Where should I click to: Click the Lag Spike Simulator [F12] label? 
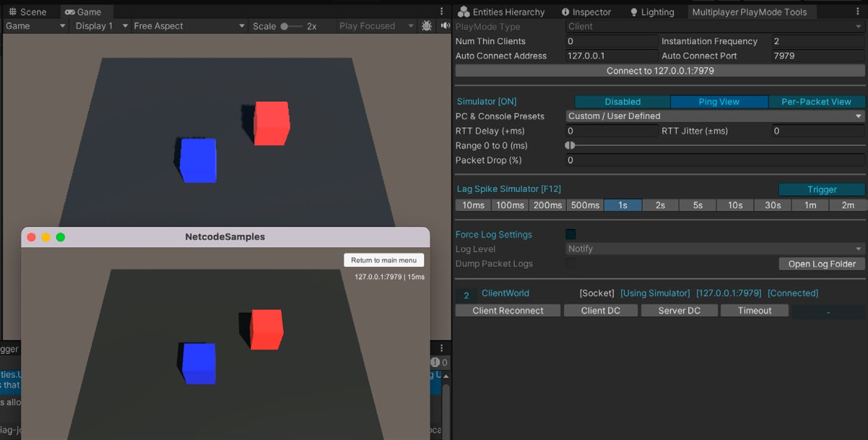click(509, 189)
